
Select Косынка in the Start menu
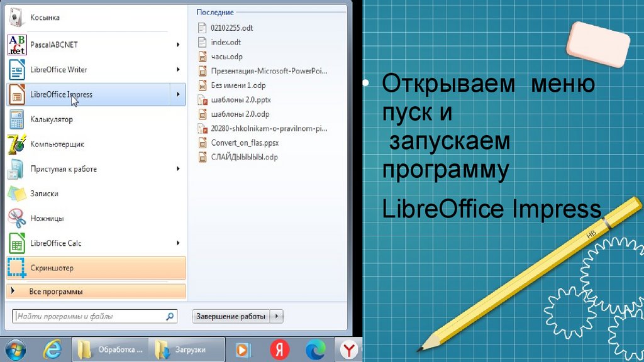96,17
